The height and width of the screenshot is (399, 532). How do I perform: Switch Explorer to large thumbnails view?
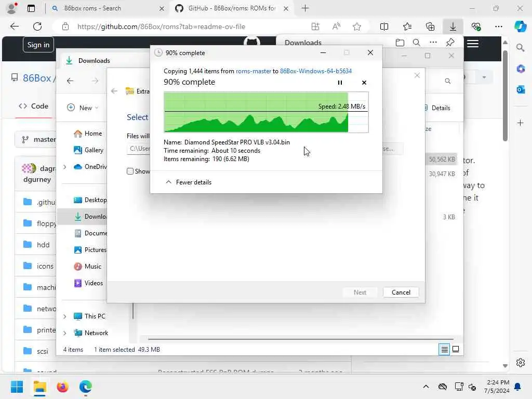tap(456, 349)
